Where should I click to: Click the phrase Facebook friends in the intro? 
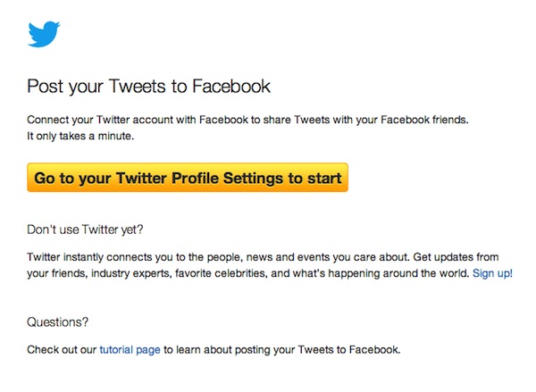point(422,119)
